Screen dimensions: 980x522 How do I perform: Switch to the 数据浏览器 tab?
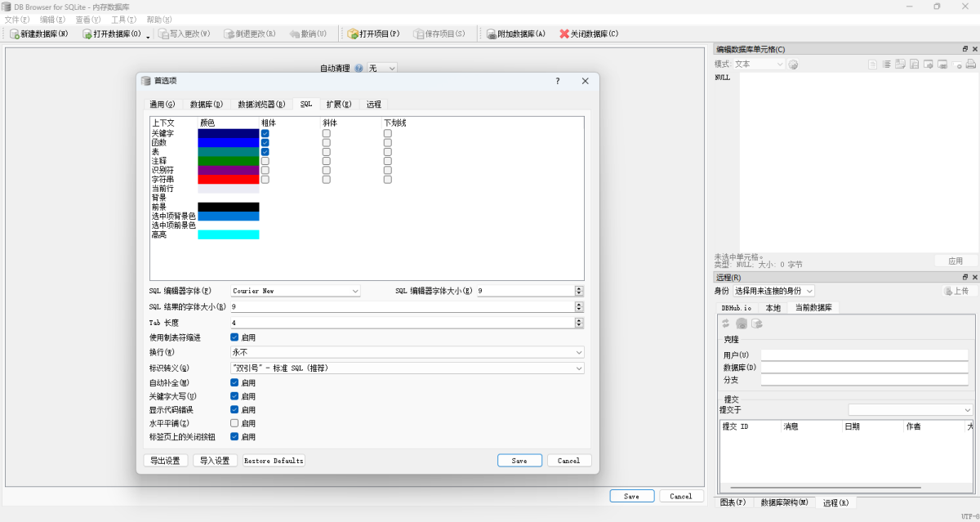pos(261,105)
